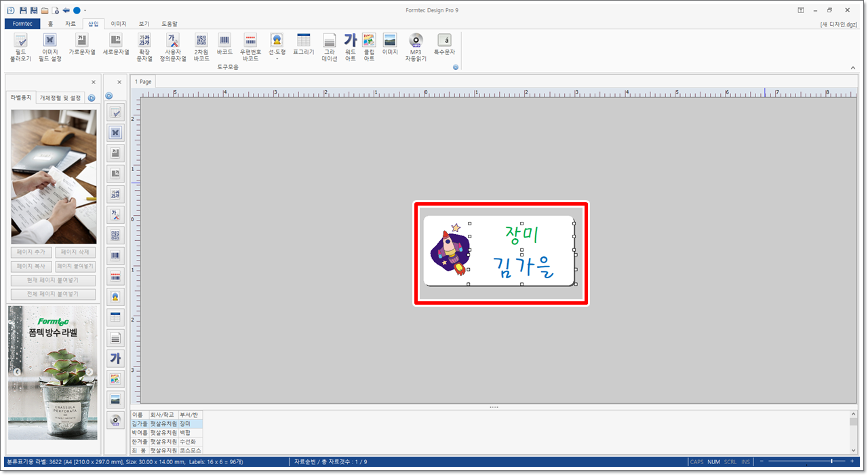Click the 현재 페이지 붙여넣기 button
Image resolution: width=868 pixels, height=475 pixels.
tap(53, 280)
